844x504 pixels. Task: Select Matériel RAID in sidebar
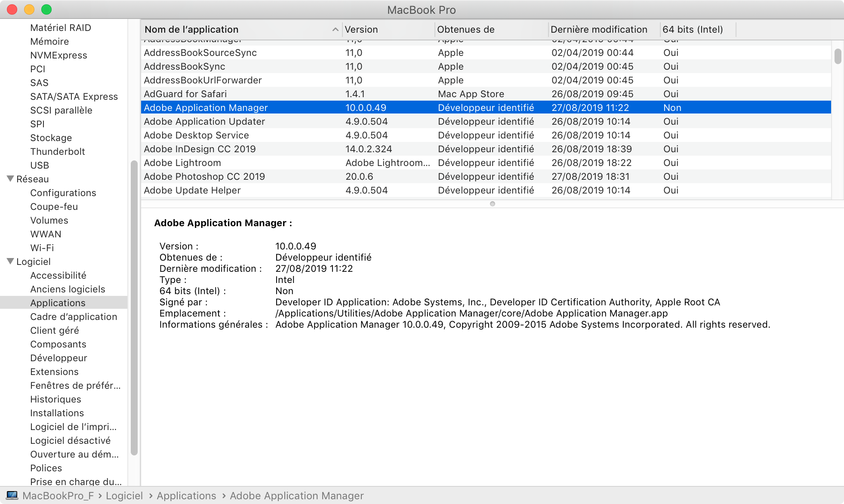(x=61, y=28)
